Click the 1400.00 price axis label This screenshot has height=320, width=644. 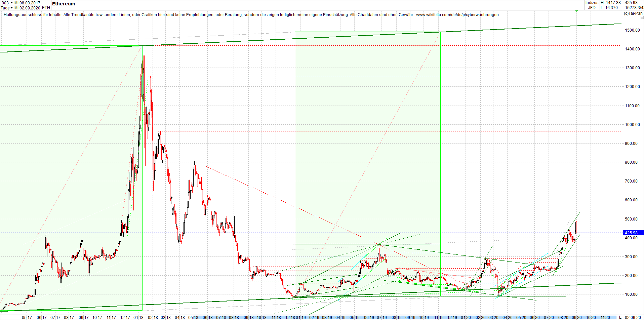point(632,49)
